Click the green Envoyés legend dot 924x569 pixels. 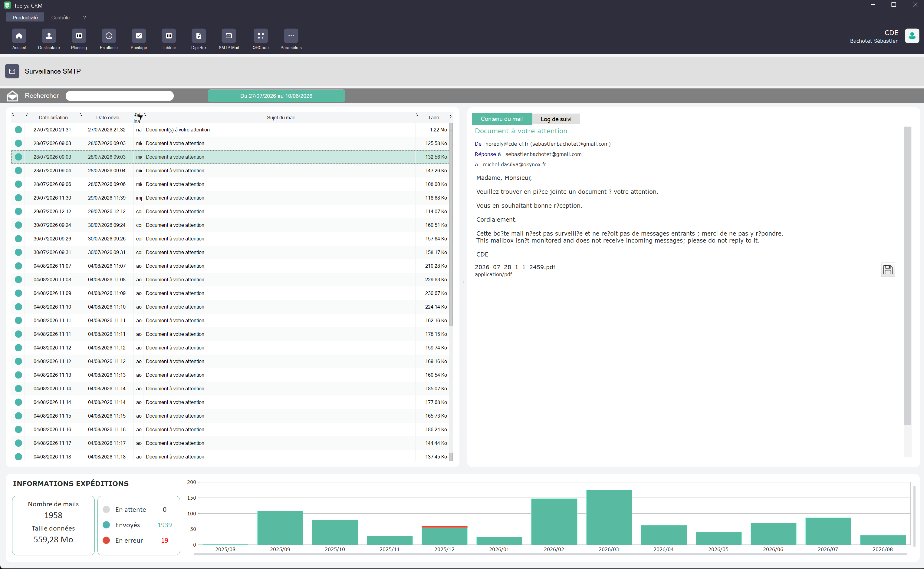coord(106,525)
